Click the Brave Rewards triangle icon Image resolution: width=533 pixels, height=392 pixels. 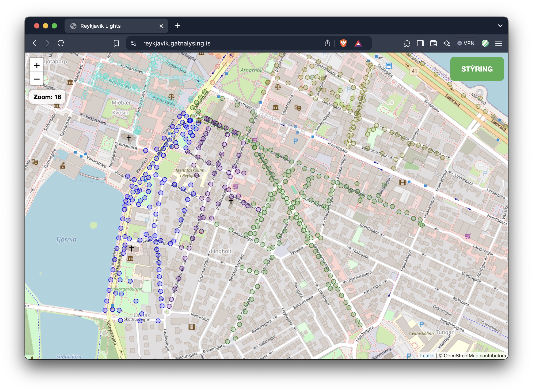pyautogui.click(x=358, y=43)
